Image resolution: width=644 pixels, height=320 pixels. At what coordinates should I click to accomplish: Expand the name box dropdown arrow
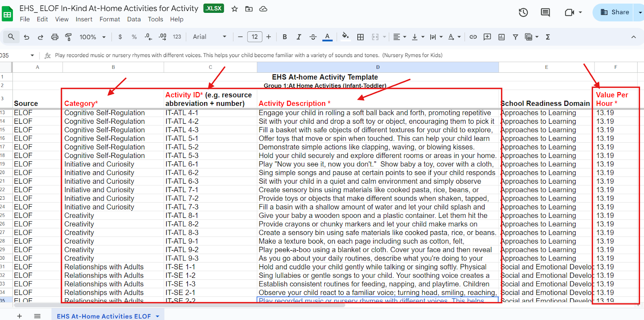coord(32,55)
